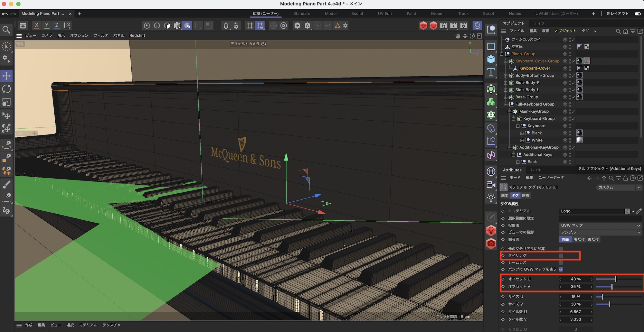
Task: Click the 座標 attribute tab button
Action: pos(526,196)
